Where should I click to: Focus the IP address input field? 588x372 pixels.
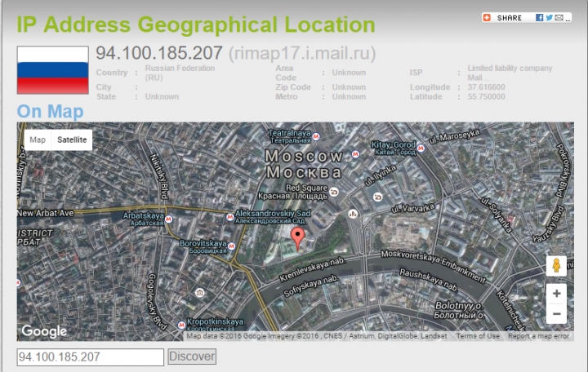91,357
